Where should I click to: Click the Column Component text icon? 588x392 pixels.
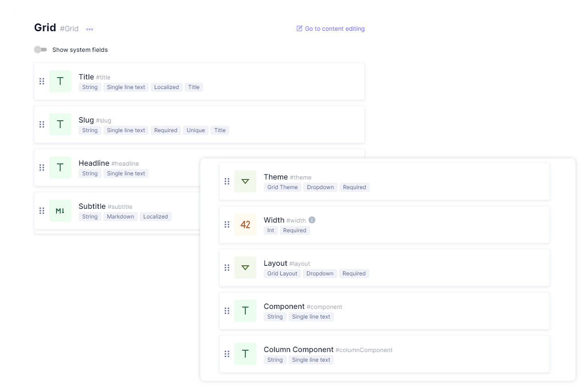245,354
